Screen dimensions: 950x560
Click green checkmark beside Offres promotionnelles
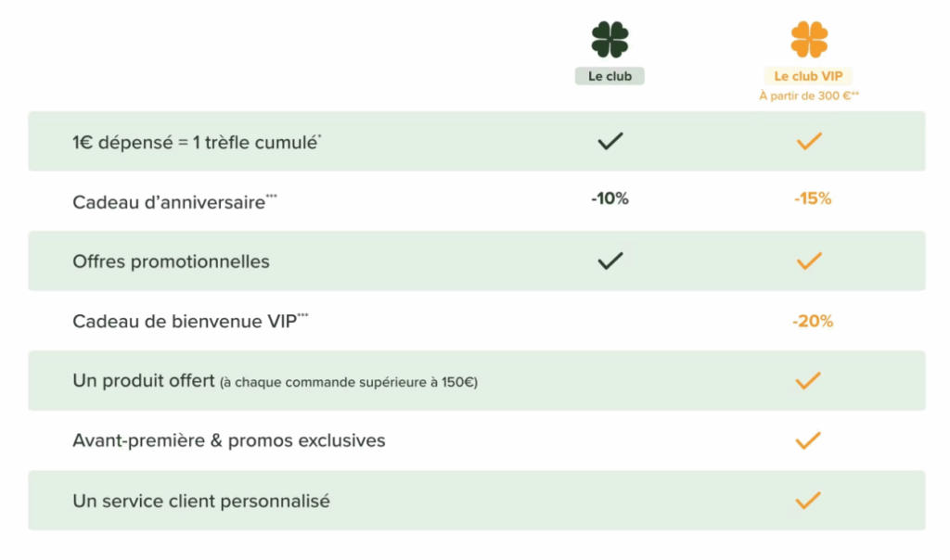coord(610,261)
